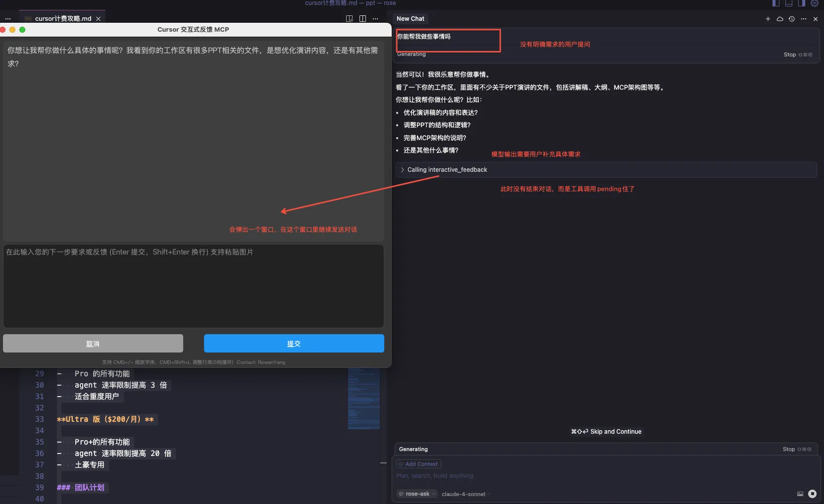Focus the feedback text area in MCP window
Image resolution: width=824 pixels, height=504 pixels.
coord(194,286)
